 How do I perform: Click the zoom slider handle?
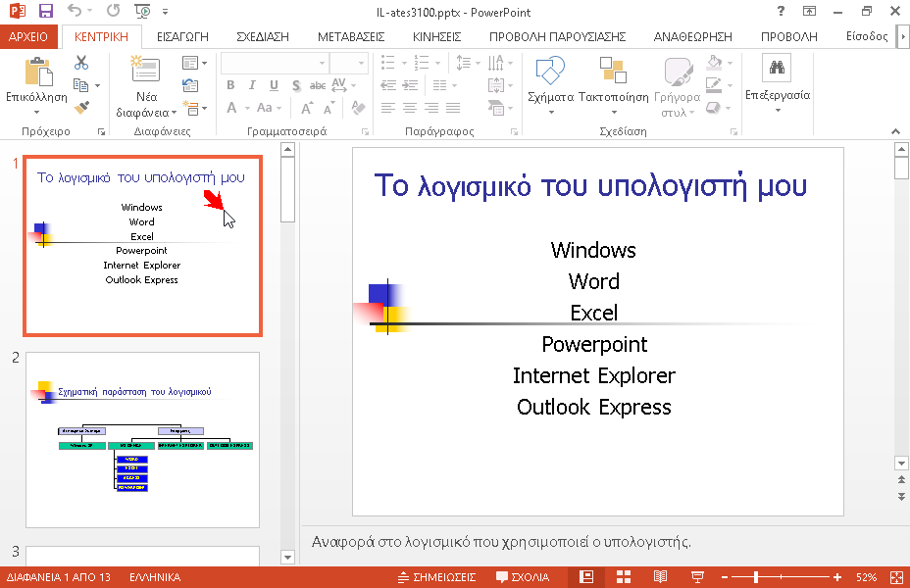[x=756, y=577]
